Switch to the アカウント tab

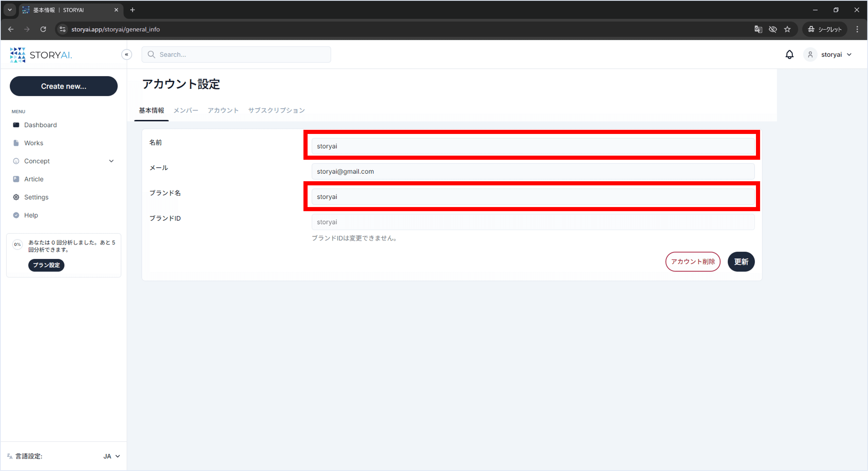(223, 111)
